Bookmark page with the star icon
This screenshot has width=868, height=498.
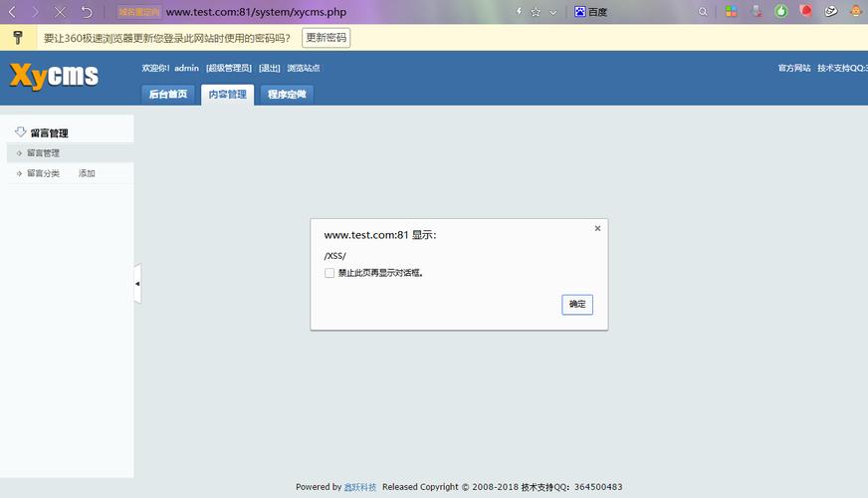536,12
